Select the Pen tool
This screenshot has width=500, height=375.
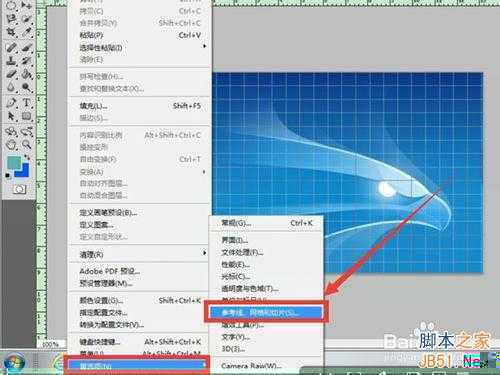[x=11, y=102]
